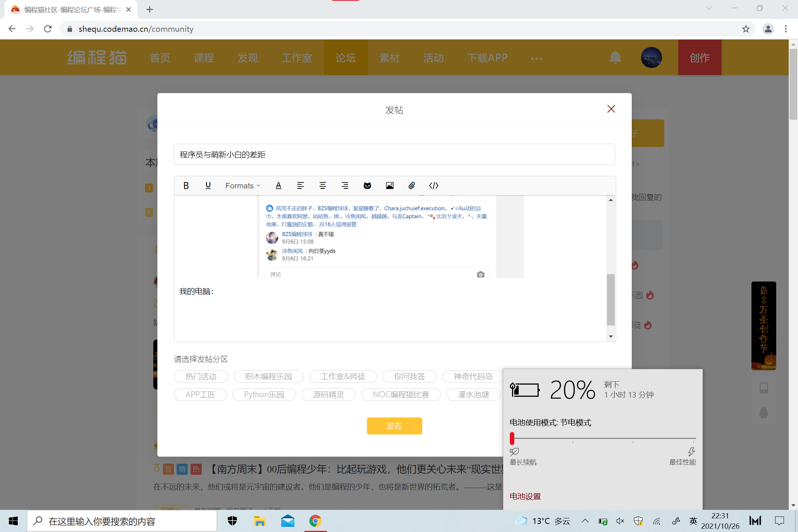Toggle underline formatting in post editor
The width and height of the screenshot is (798, 532).
(208, 185)
